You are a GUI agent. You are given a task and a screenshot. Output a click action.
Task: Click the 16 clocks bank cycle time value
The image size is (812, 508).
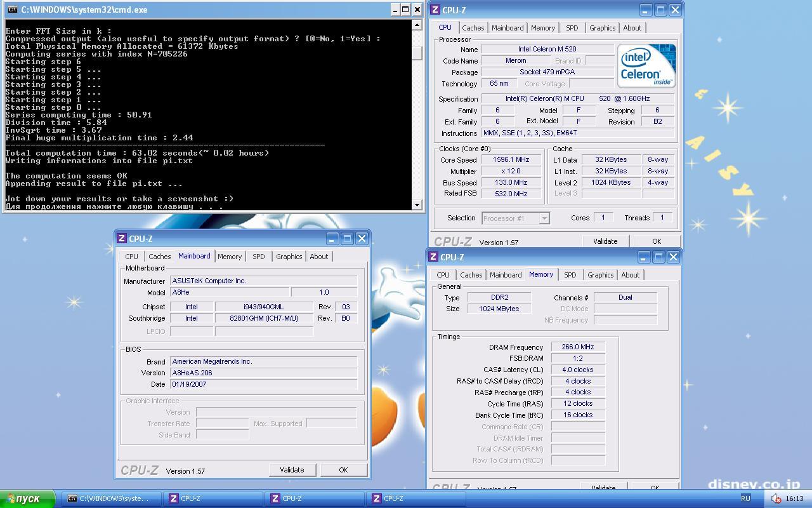(x=578, y=415)
